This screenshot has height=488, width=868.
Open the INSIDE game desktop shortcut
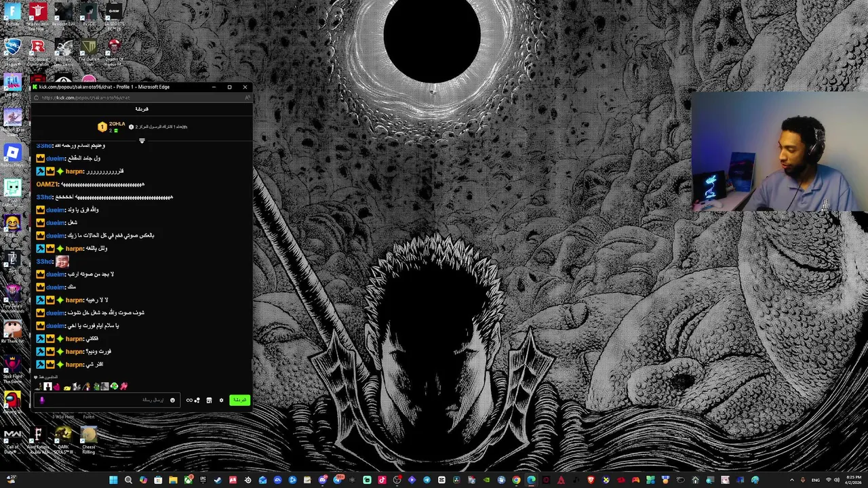click(89, 15)
